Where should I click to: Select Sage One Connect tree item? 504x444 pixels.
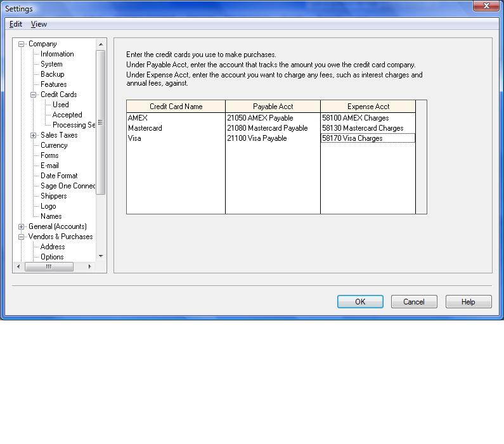[68, 186]
